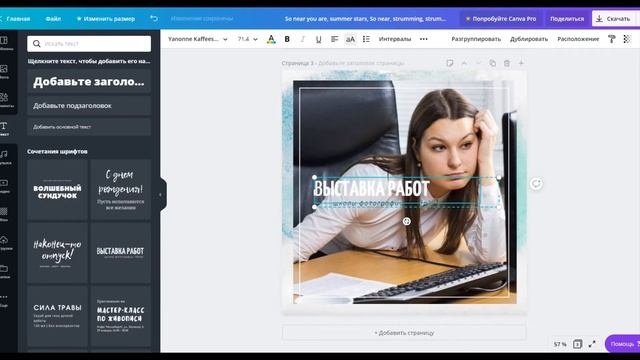
Task: Click the design title in header
Action: tap(365, 19)
